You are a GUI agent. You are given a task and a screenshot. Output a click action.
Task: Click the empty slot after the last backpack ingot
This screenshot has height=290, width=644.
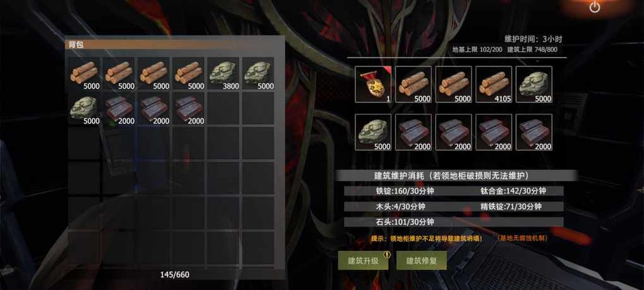click(223, 109)
